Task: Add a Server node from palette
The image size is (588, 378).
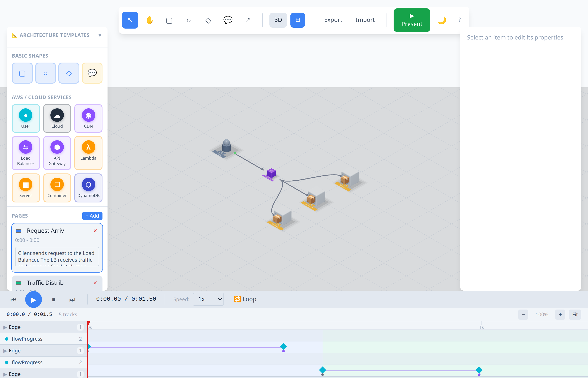Action: point(26,188)
